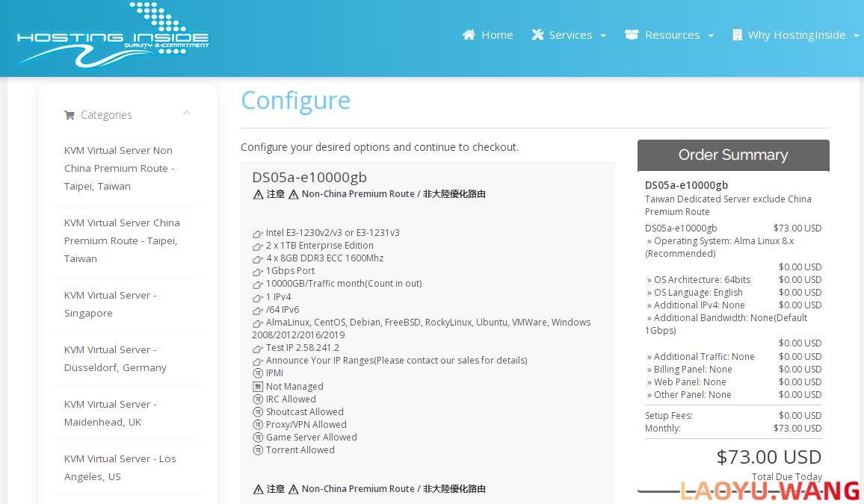The image size is (864, 504).
Task: Click the IRC Allowed circled icon
Action: click(x=257, y=399)
